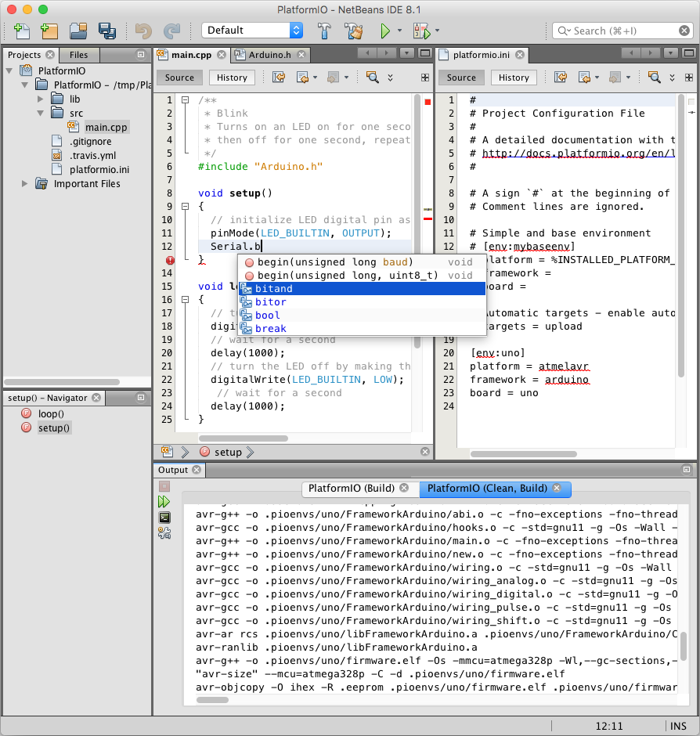Open the Default configuration dropdown

click(252, 31)
